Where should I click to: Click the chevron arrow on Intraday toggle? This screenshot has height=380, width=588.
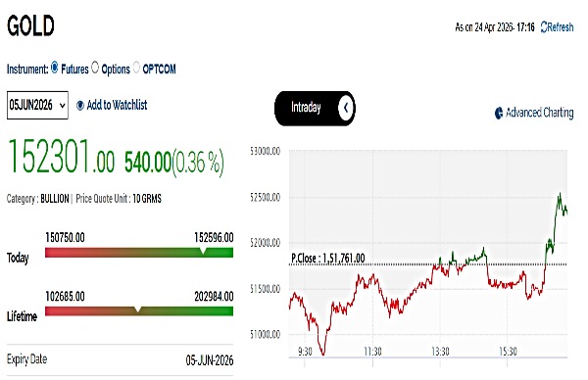[345, 108]
